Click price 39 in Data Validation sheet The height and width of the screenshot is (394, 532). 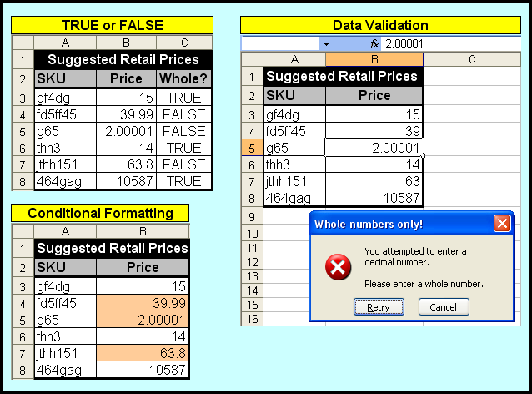pyautogui.click(x=374, y=131)
